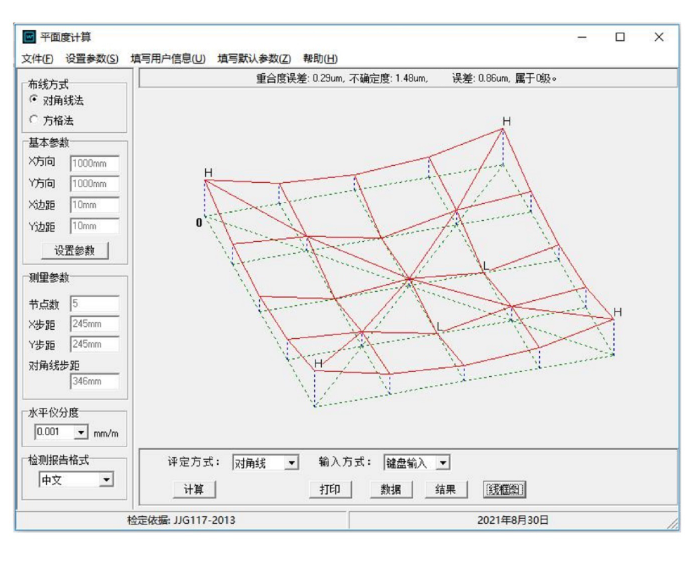This screenshot has width=700, height=588.
Task: Expand the 输入方式 dropdown arrow
Action: pyautogui.click(x=442, y=463)
